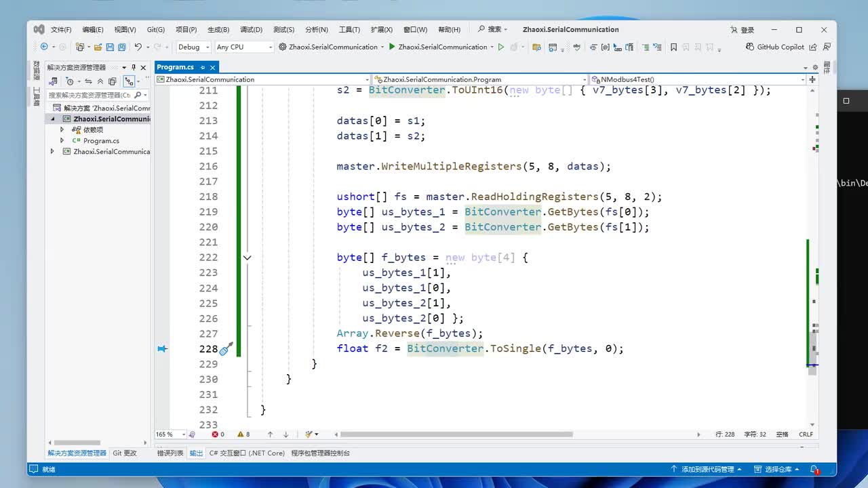Open the 编辑(E) menu
Image resolution: width=868 pixels, height=488 pixels.
pyautogui.click(x=93, y=30)
